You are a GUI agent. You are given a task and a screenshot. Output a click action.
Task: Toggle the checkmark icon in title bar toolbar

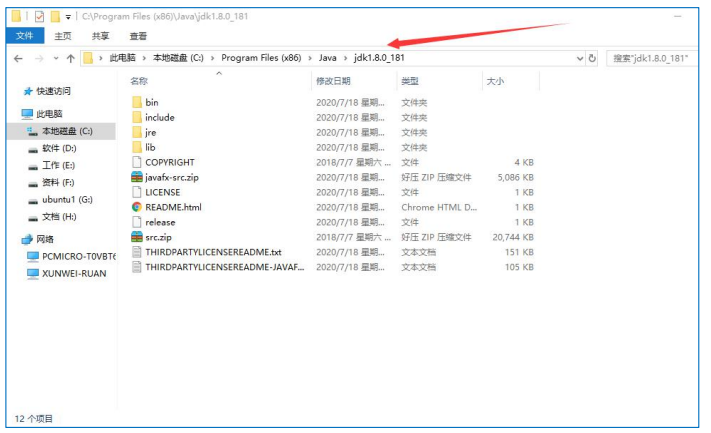click(x=40, y=17)
